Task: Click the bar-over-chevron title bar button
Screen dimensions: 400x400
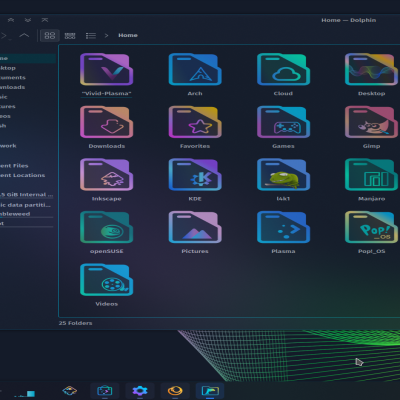Action: [45, 20]
